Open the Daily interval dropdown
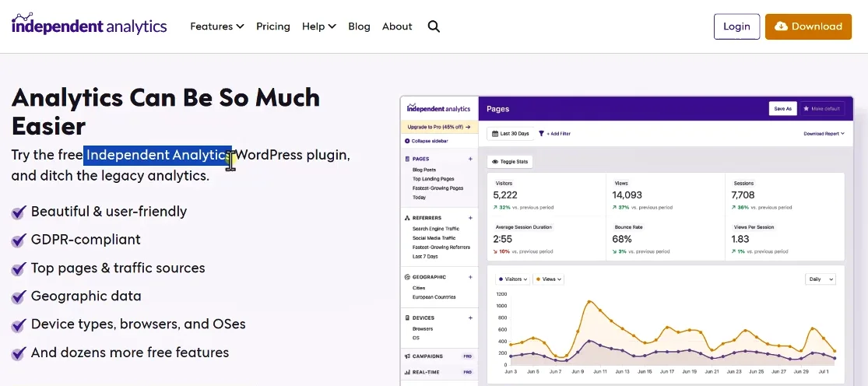 click(821, 279)
